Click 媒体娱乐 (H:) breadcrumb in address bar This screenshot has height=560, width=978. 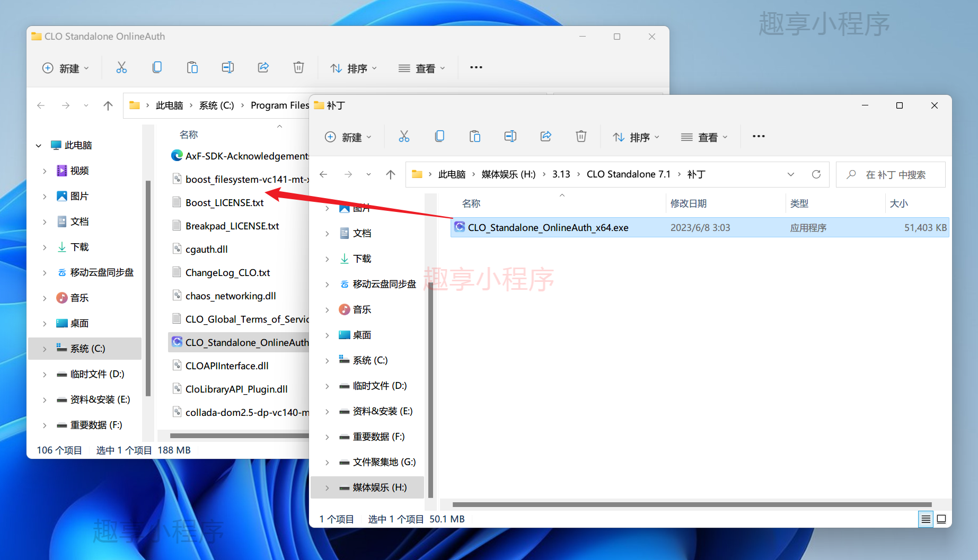click(508, 174)
